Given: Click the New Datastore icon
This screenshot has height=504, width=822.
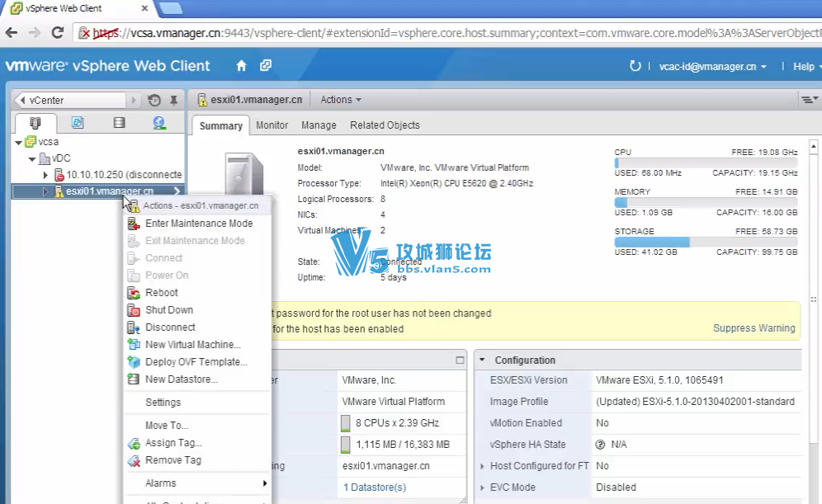Looking at the screenshot, I should (134, 379).
